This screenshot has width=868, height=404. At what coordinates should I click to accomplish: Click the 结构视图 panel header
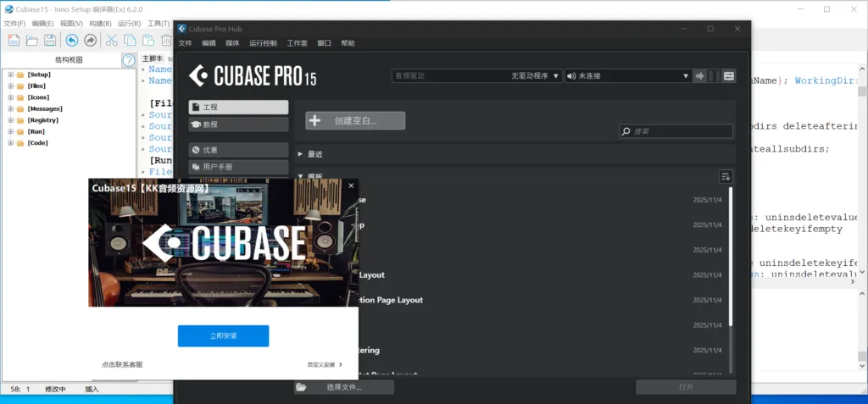click(69, 60)
